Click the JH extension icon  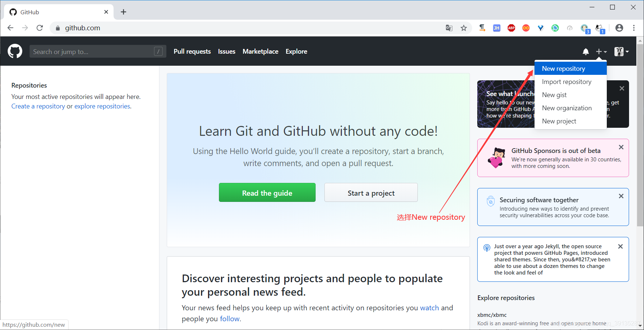pyautogui.click(x=497, y=28)
